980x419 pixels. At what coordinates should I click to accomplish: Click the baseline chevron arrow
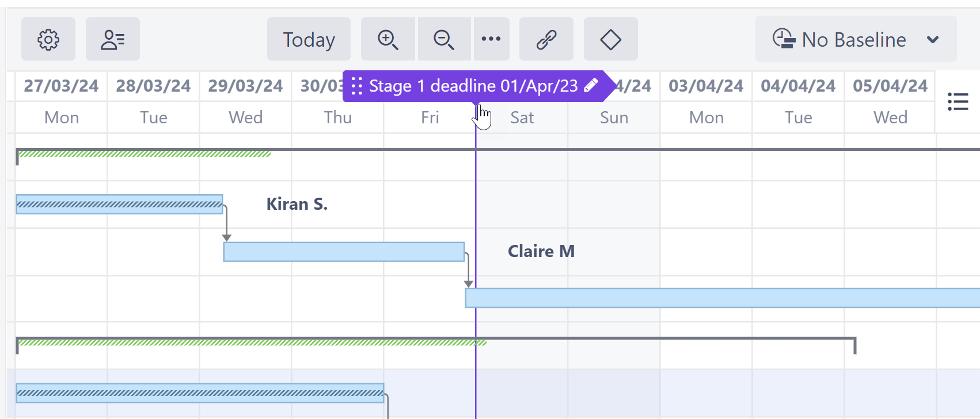pyautogui.click(x=933, y=39)
